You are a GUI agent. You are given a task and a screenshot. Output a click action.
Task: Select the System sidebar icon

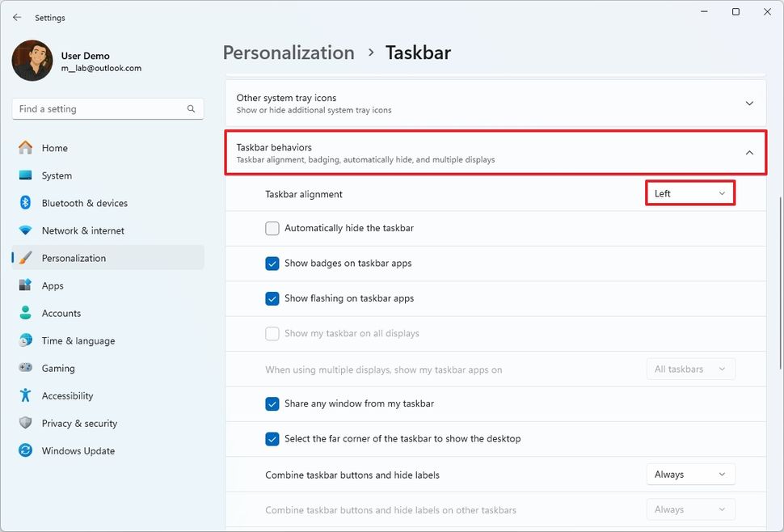tap(28, 175)
